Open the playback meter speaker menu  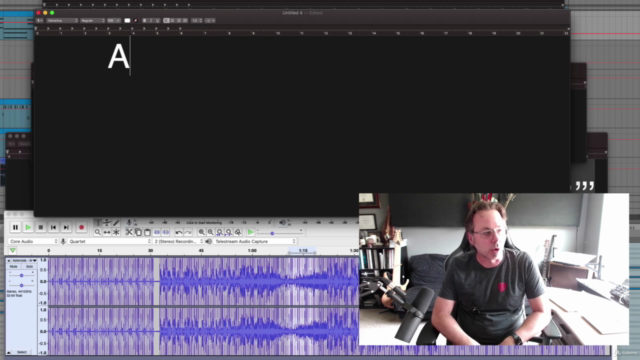tap(283, 222)
